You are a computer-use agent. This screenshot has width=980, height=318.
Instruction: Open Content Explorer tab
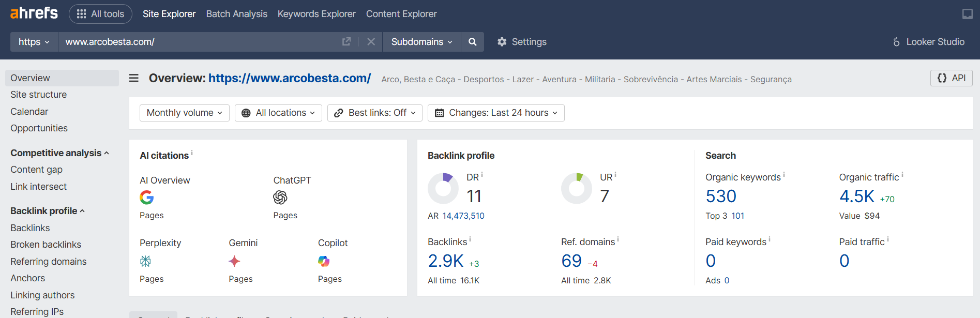point(401,14)
